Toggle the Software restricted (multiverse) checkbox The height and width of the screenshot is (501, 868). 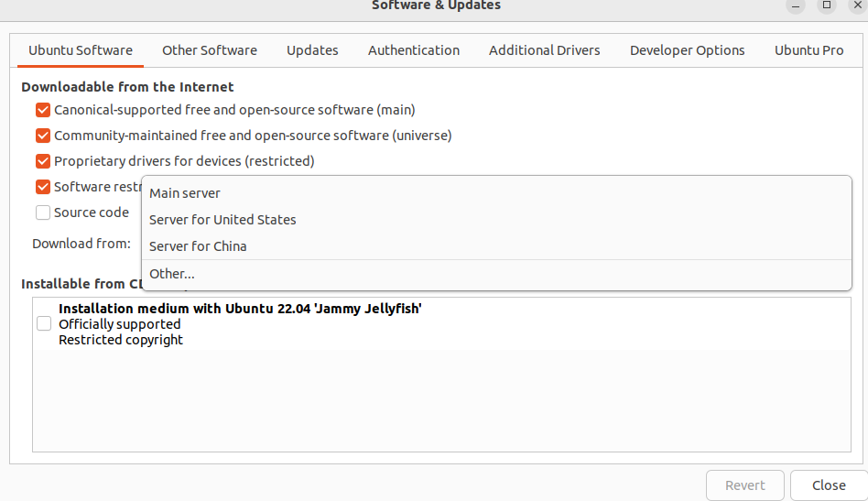(x=43, y=187)
